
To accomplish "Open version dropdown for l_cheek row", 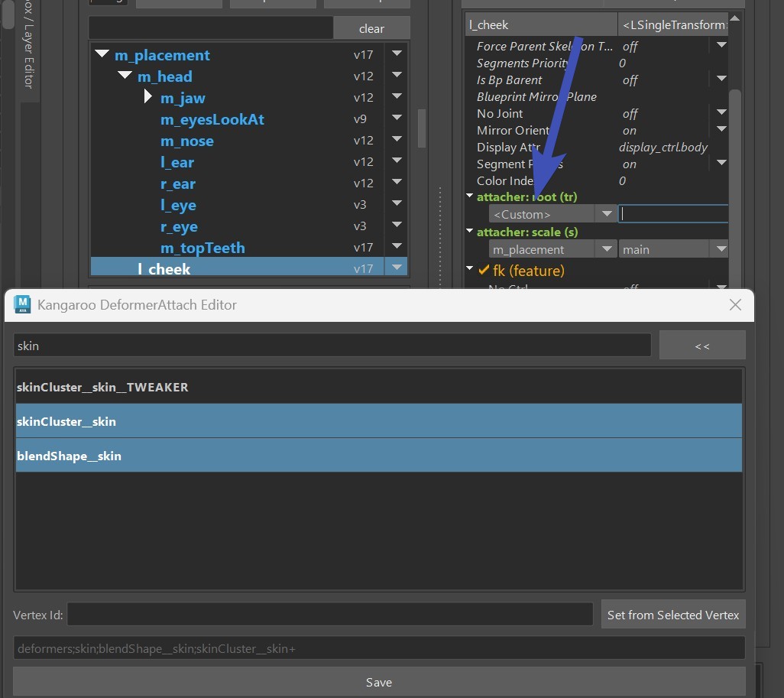I will (x=397, y=267).
